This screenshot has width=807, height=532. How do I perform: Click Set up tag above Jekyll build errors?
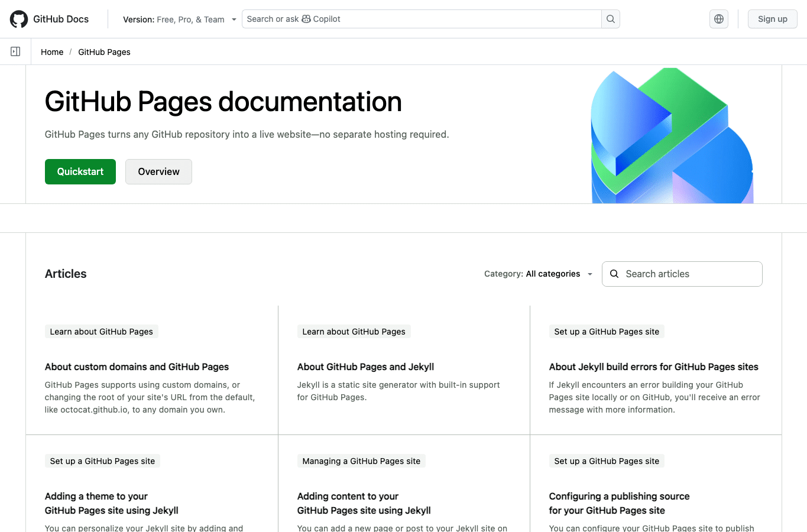point(607,332)
